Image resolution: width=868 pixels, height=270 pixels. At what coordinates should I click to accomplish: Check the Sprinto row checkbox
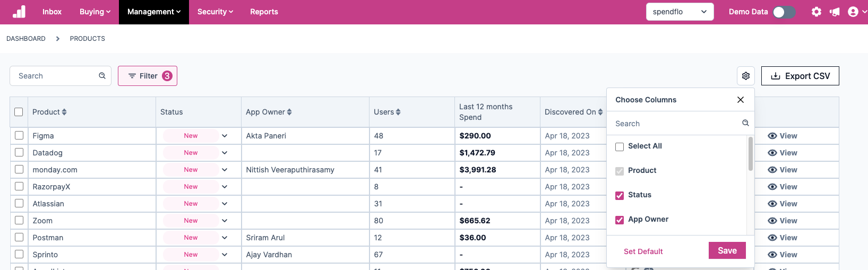click(19, 254)
